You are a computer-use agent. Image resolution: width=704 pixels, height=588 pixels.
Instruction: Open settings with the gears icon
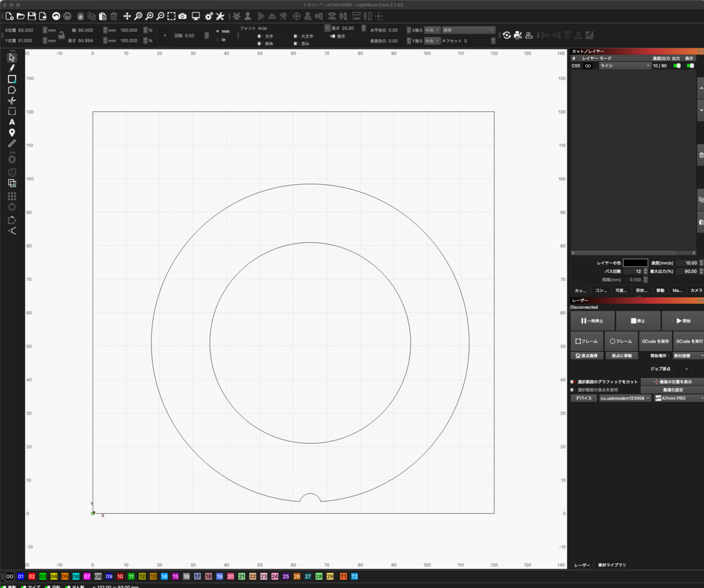tap(209, 16)
